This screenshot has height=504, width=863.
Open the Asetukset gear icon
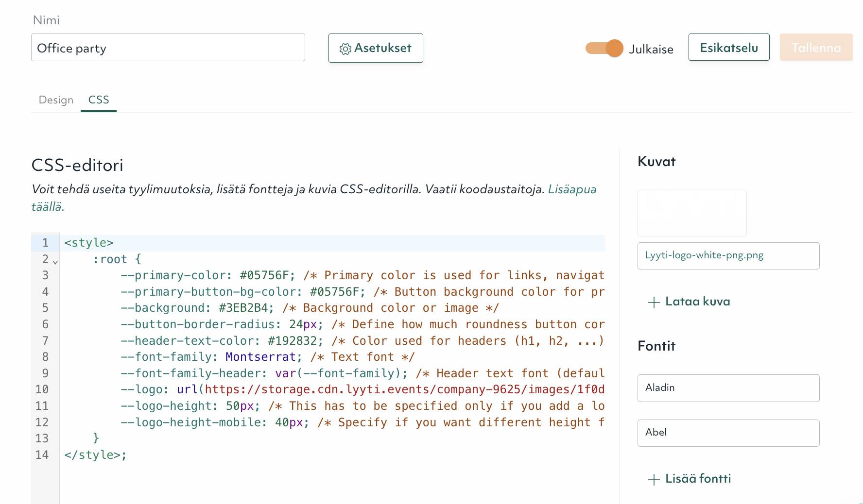[x=345, y=48]
